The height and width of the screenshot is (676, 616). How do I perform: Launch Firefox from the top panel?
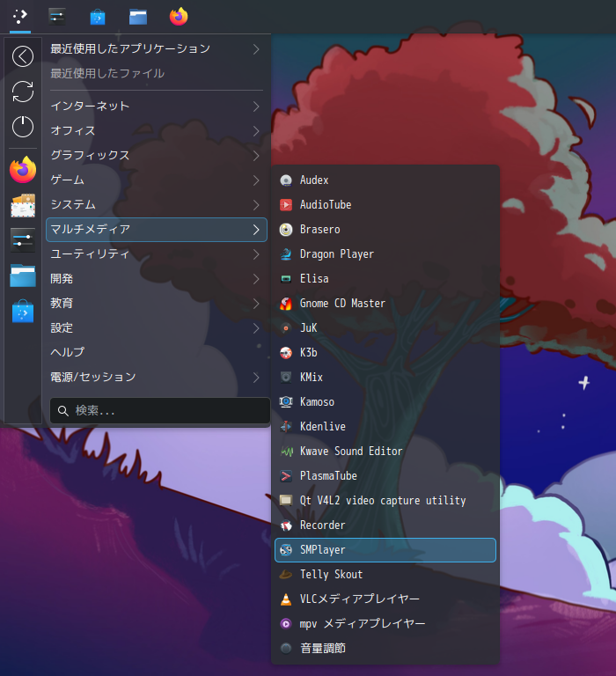click(179, 17)
